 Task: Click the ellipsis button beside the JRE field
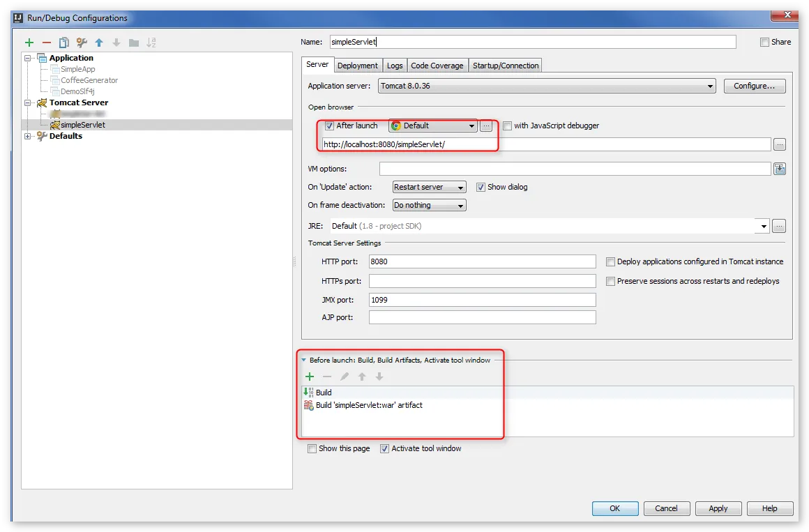[779, 226]
